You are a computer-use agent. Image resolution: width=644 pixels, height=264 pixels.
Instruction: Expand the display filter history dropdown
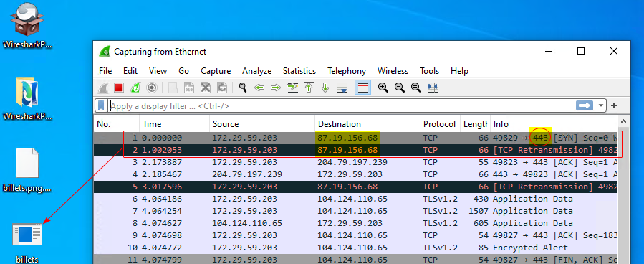602,105
